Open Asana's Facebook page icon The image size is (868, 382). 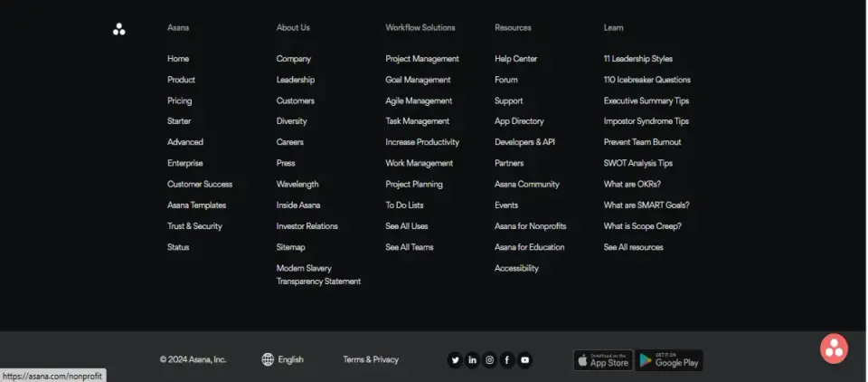pyautogui.click(x=507, y=360)
